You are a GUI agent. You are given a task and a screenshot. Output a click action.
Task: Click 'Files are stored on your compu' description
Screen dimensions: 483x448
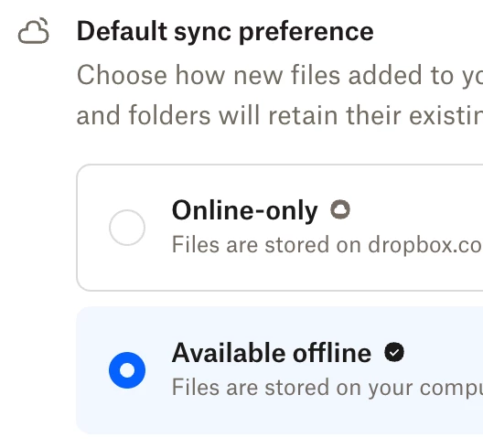coord(327,388)
